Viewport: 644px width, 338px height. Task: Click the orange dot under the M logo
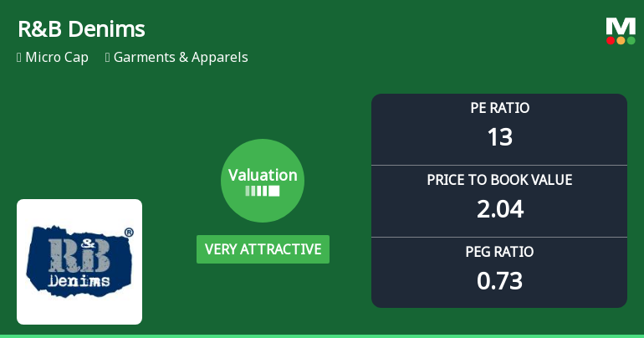click(621, 40)
